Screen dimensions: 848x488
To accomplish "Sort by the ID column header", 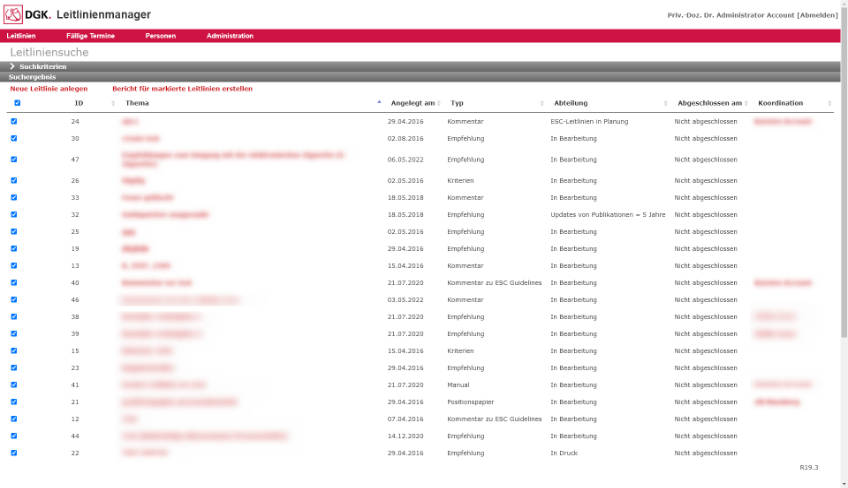I will click(x=79, y=103).
